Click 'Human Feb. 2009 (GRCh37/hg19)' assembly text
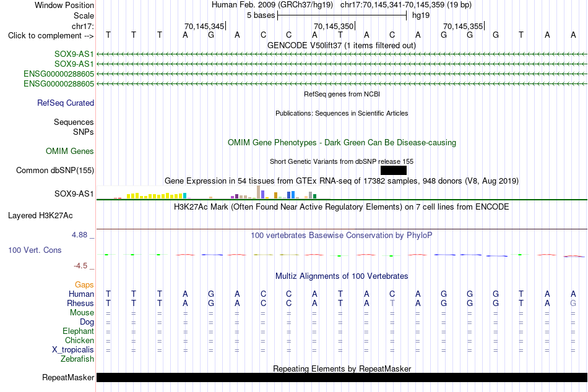The image size is (588, 392). coord(272,5)
